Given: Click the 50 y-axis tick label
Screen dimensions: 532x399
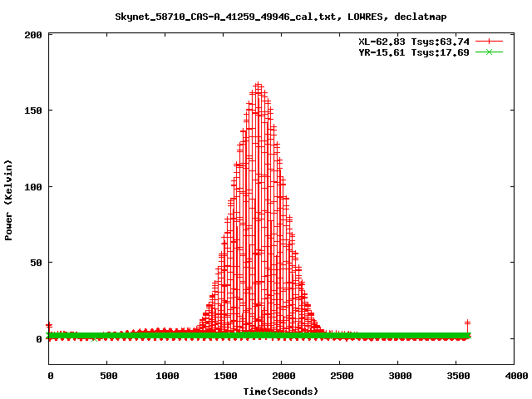Looking at the screenshot, I should pyautogui.click(x=37, y=263).
